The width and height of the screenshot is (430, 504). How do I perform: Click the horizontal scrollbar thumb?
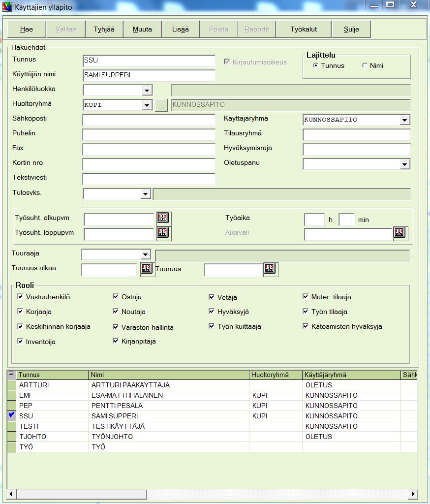click(x=82, y=493)
